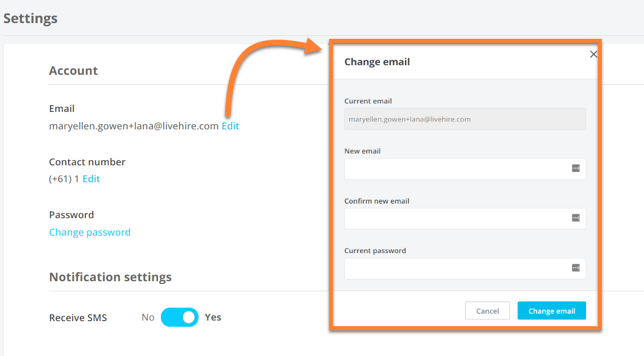Click the autofill icon in New email field
The height and width of the screenshot is (356, 644).
[x=577, y=169]
